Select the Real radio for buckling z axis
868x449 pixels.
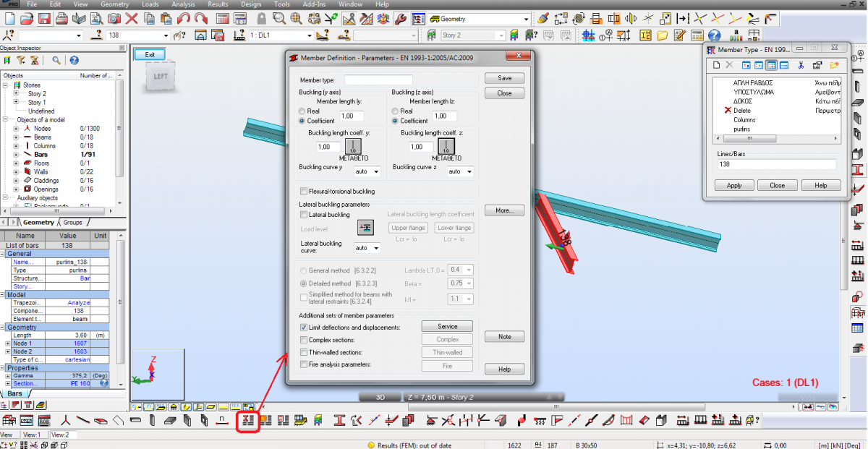395,111
